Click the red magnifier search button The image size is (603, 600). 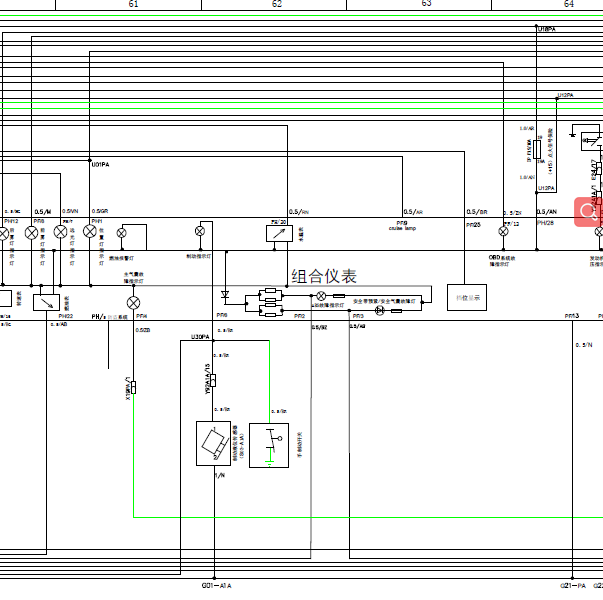coord(588,212)
